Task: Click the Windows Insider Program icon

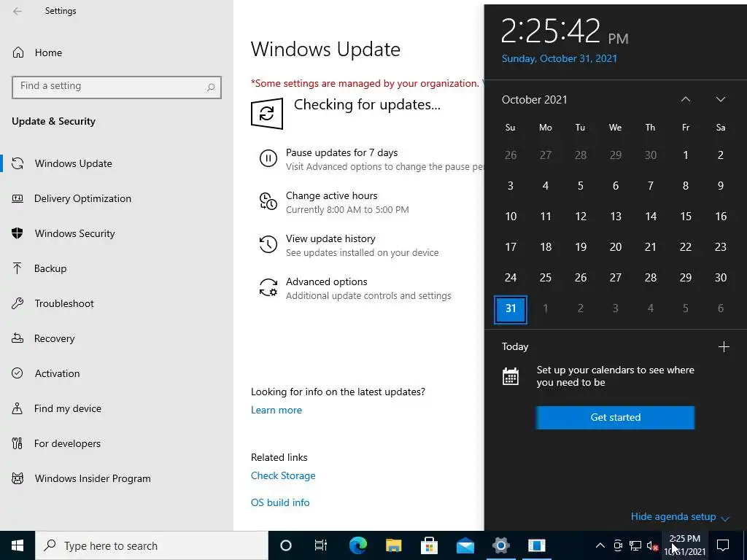Action: [18, 478]
